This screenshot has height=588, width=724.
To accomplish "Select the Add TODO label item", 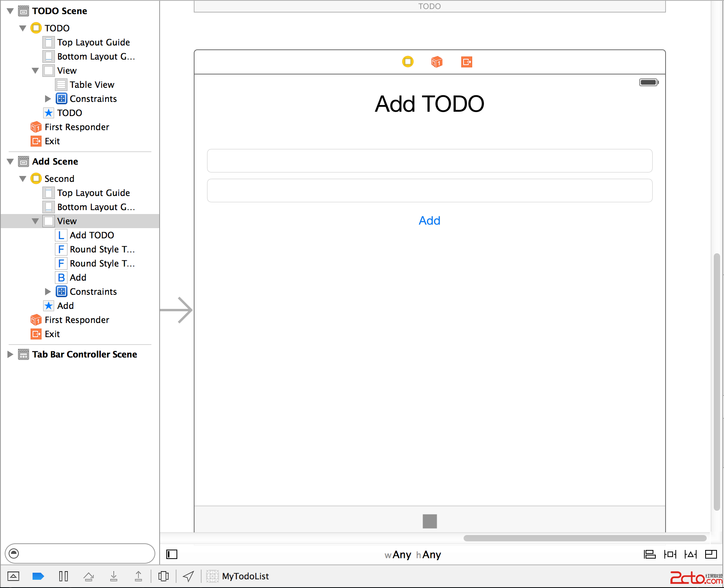I will (x=92, y=235).
